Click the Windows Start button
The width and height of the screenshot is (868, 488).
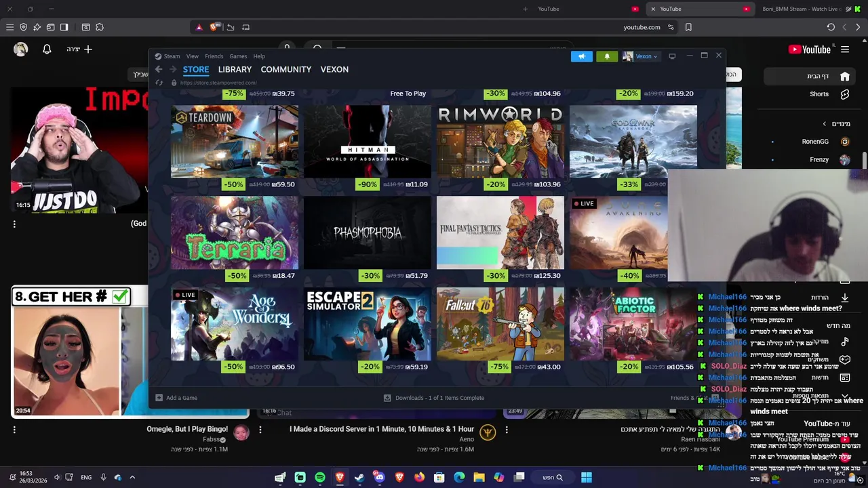[x=587, y=477]
